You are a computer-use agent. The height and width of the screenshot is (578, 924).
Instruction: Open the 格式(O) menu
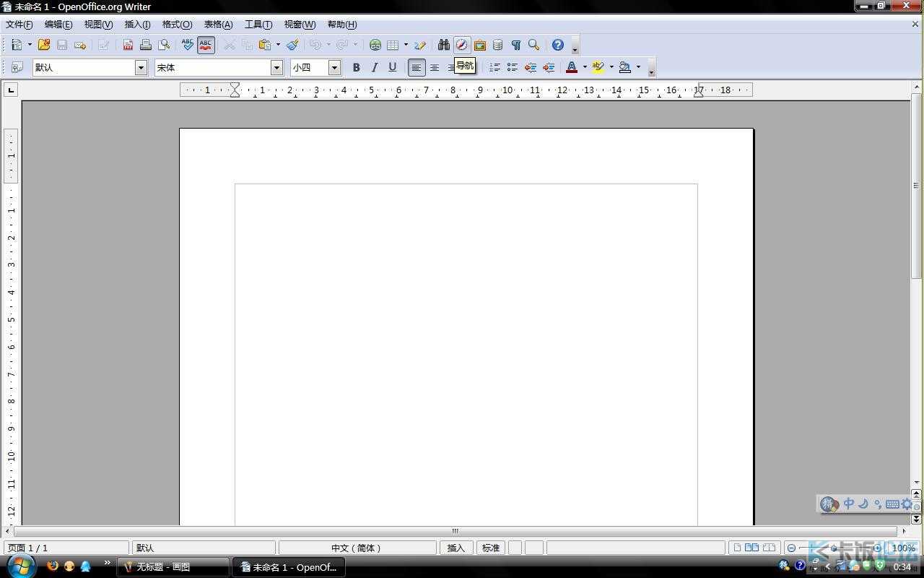tap(177, 25)
